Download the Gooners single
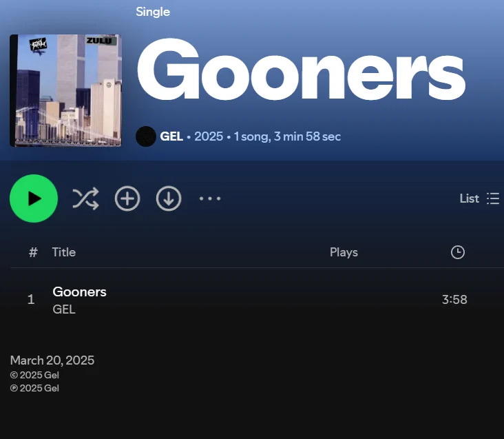Viewport: 504px width, 439px height. pyautogui.click(x=169, y=198)
